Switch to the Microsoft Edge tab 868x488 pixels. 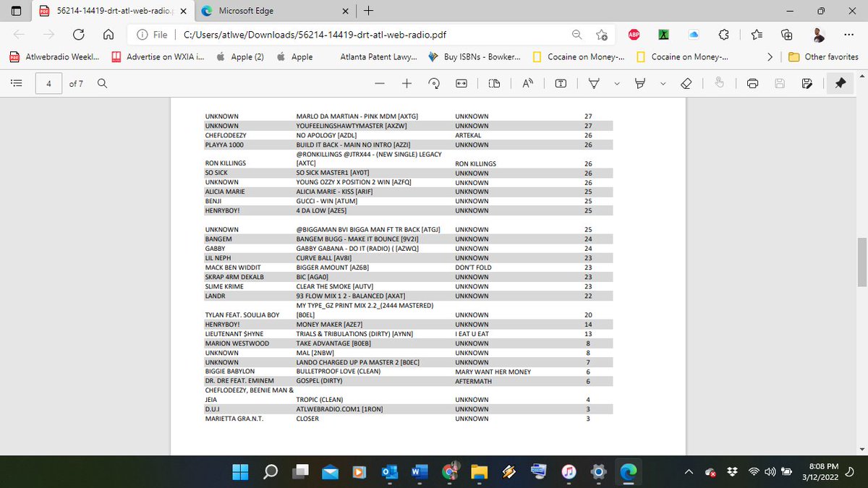(275, 11)
